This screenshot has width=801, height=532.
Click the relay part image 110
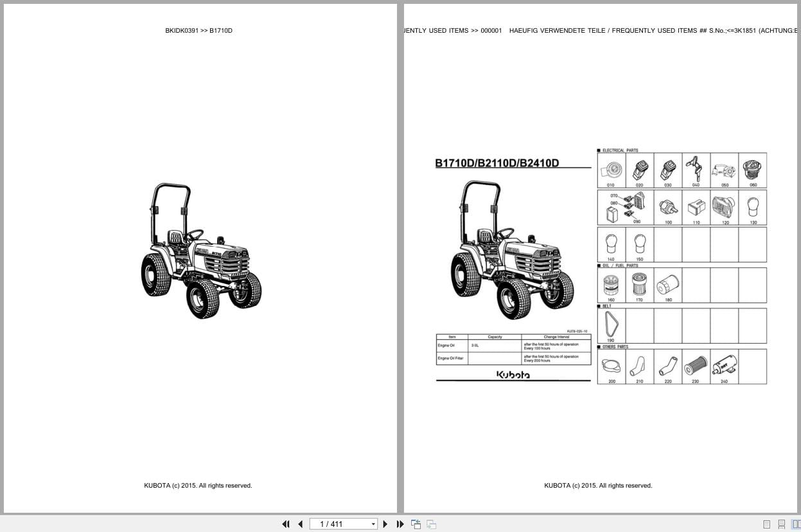click(x=696, y=208)
